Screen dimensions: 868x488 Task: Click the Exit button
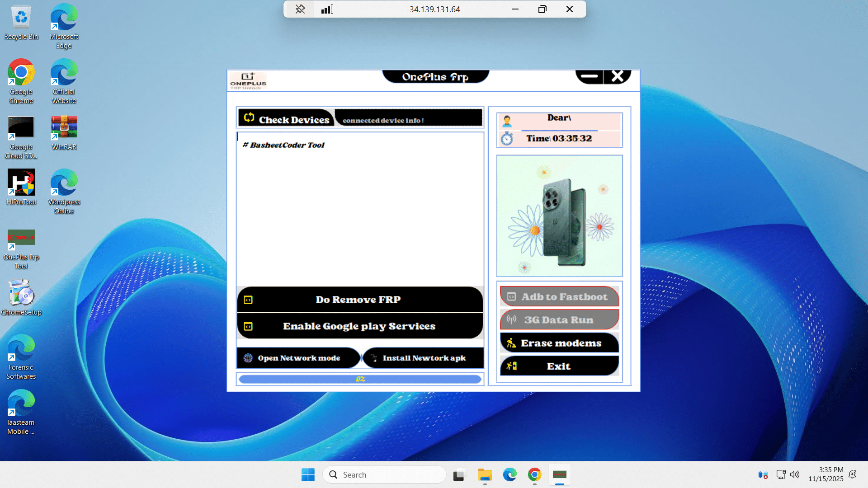click(559, 366)
